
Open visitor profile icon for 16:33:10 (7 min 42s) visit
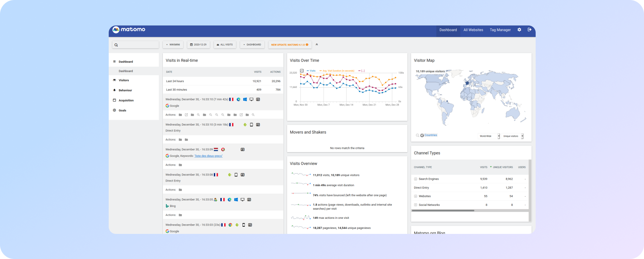[x=258, y=99]
